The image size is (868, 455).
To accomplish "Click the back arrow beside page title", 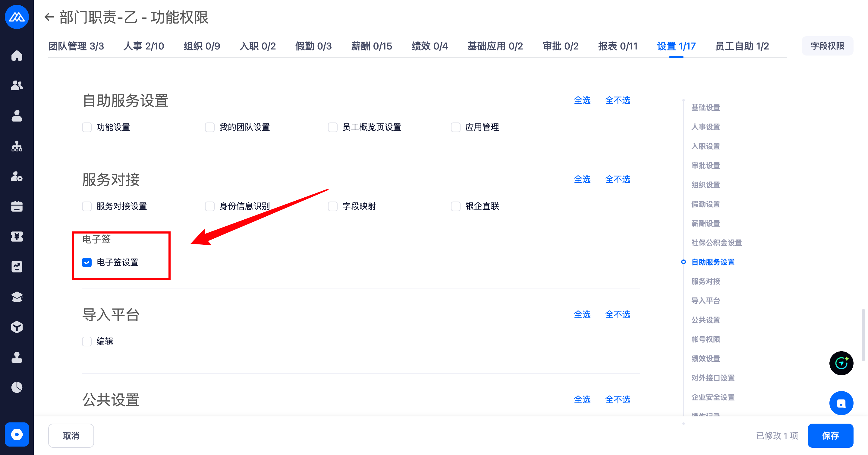I will (49, 17).
